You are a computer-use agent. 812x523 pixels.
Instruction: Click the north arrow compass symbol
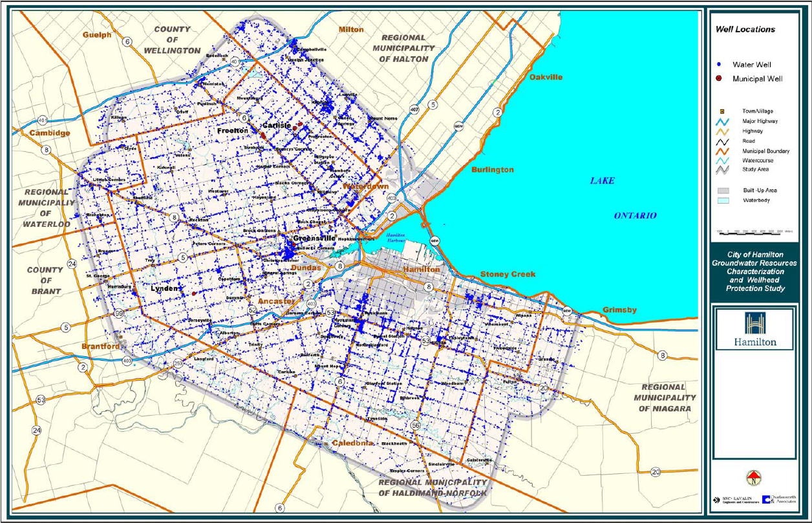pyautogui.click(x=753, y=478)
